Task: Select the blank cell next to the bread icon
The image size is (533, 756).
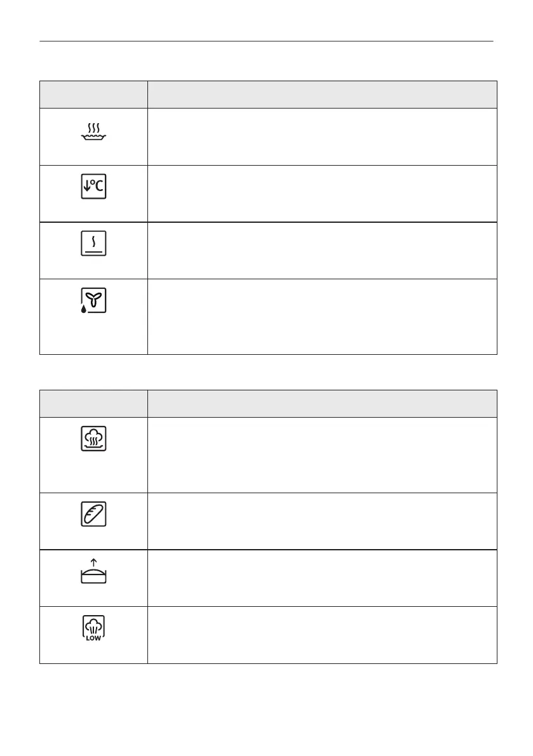Action: click(x=321, y=521)
